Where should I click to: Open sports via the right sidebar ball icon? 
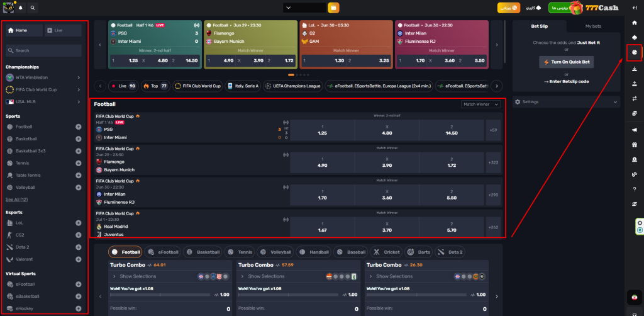(634, 53)
